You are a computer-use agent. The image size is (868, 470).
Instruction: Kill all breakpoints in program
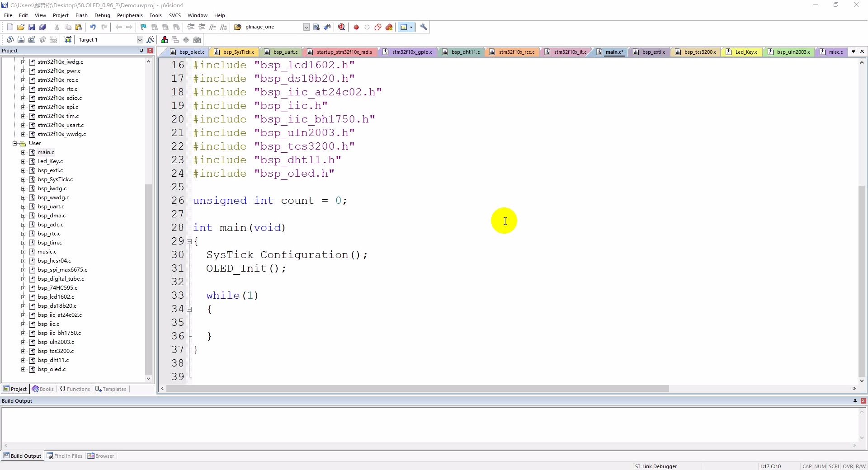coord(390,27)
